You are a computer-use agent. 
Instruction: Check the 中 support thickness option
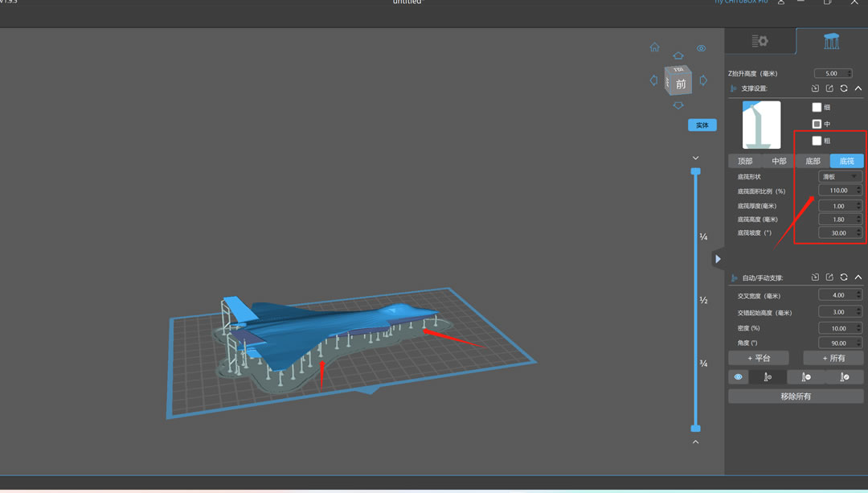pos(817,124)
